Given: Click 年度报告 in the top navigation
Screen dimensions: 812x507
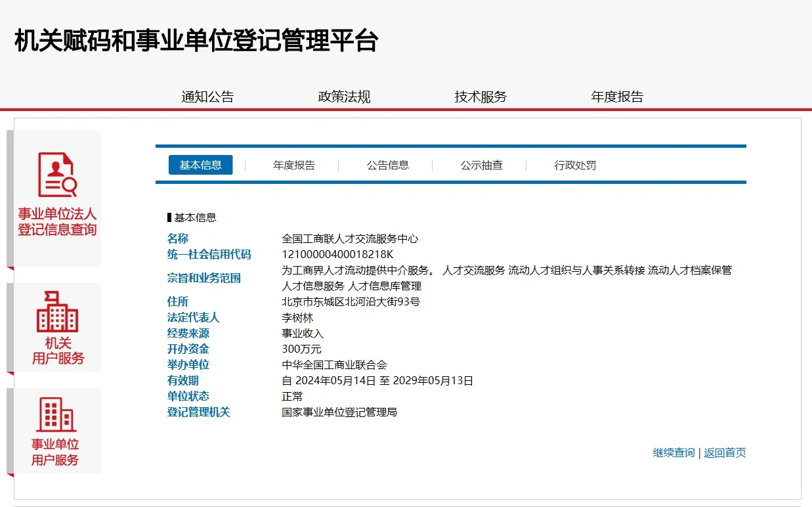Looking at the screenshot, I should point(617,96).
